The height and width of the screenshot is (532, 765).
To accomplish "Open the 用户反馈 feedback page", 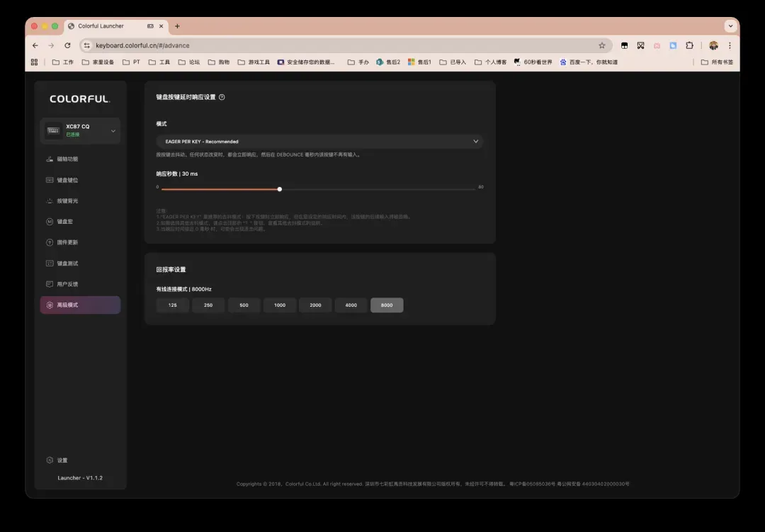I will 67,284.
